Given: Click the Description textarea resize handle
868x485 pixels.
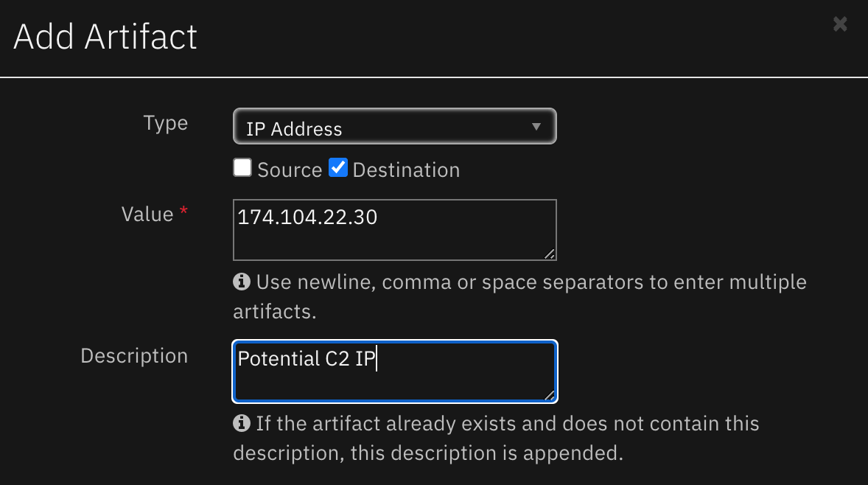Looking at the screenshot, I should (550, 396).
